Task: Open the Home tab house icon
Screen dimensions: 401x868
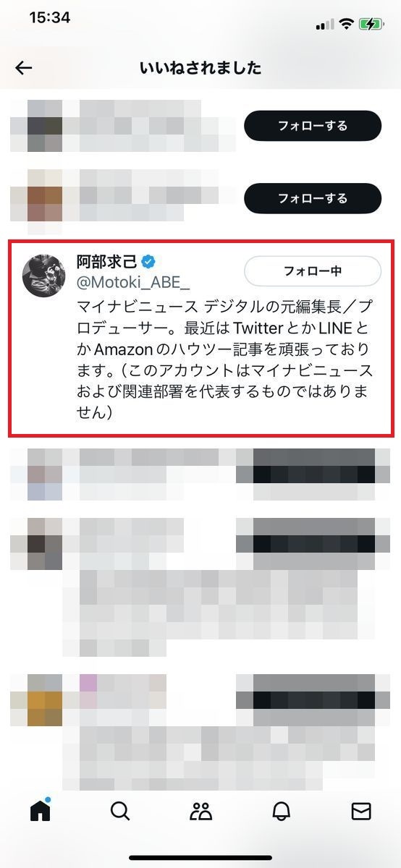Action: click(41, 812)
